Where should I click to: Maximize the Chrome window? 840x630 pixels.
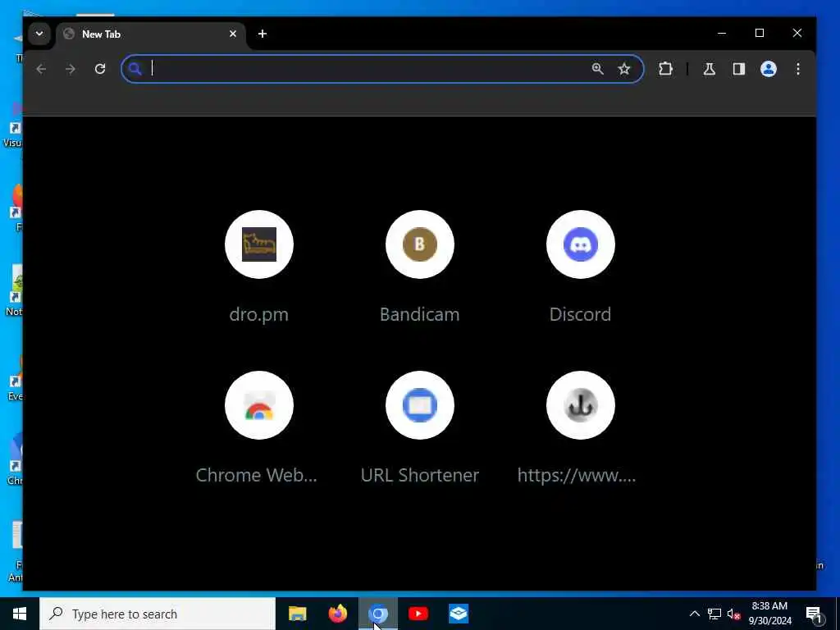[x=759, y=33]
